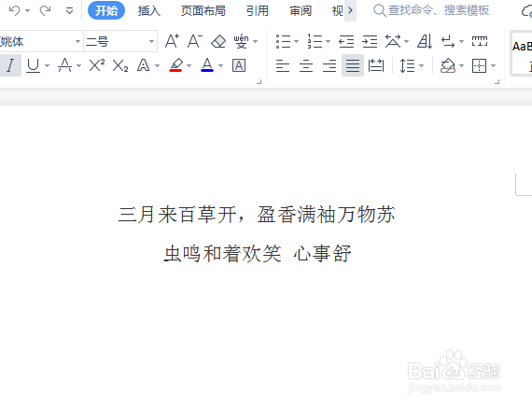
Task: Click the text effects outlined A icon
Action: tap(143, 65)
